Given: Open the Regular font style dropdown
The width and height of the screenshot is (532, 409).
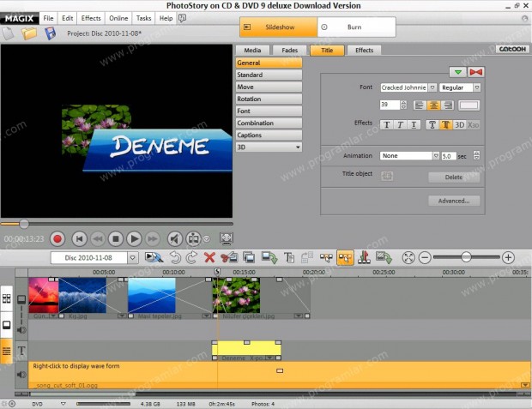Looking at the screenshot, I should point(477,87).
